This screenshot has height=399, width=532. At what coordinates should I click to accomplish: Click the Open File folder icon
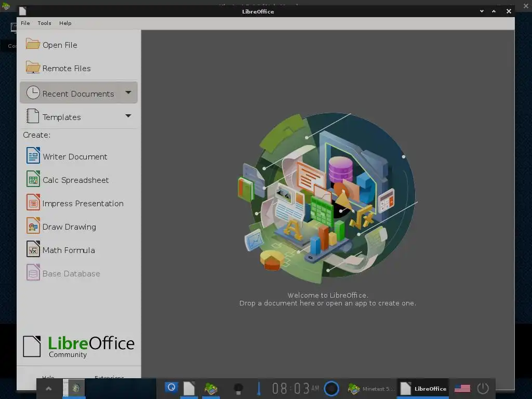33,44
